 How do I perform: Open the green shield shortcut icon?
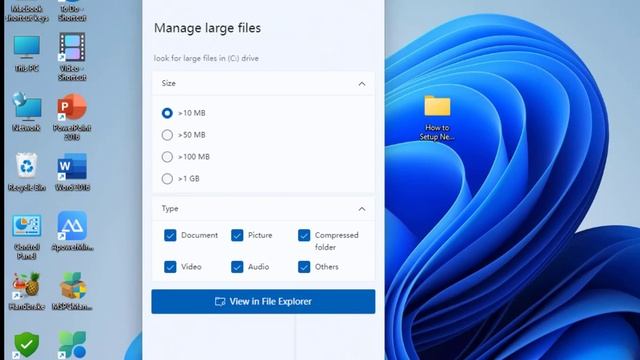27,345
